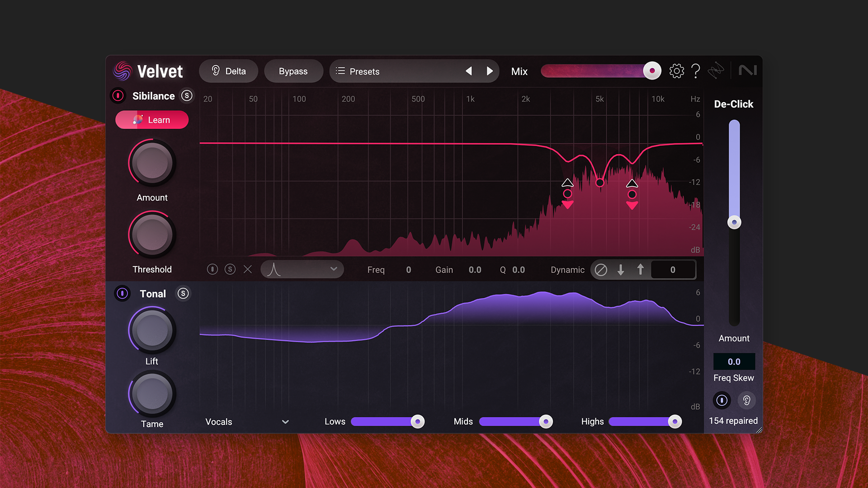868x488 pixels.
Task: Click the remove band X icon
Action: tap(248, 269)
